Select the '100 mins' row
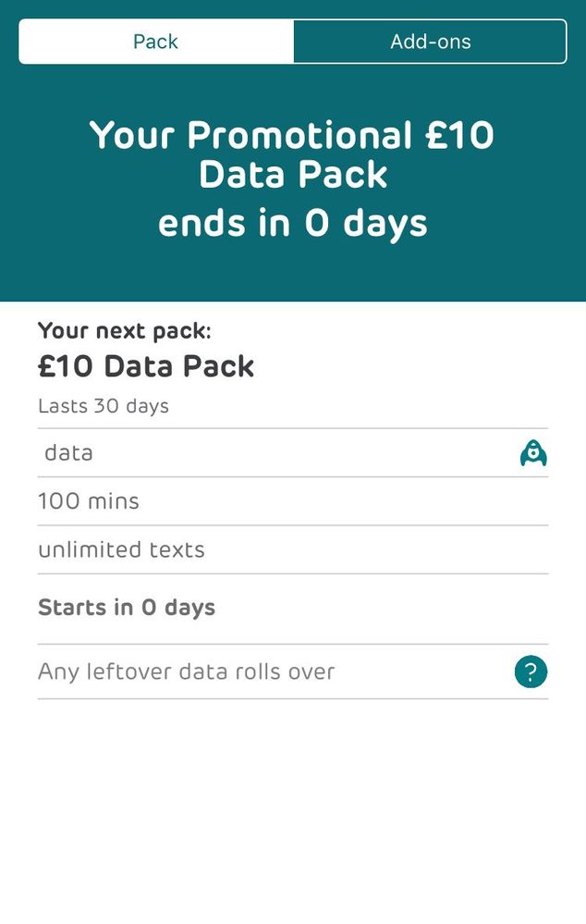 pos(89,501)
